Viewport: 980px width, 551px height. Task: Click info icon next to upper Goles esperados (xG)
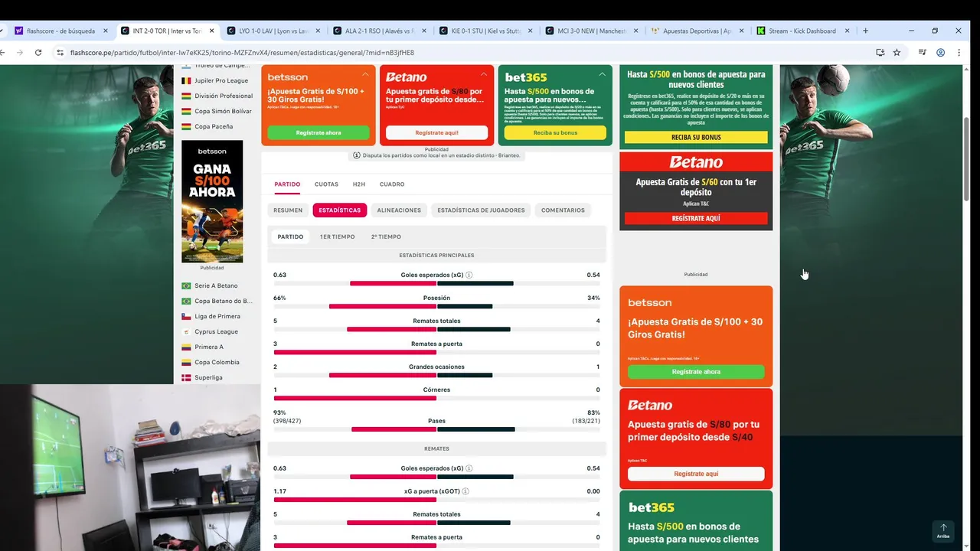coord(469,275)
